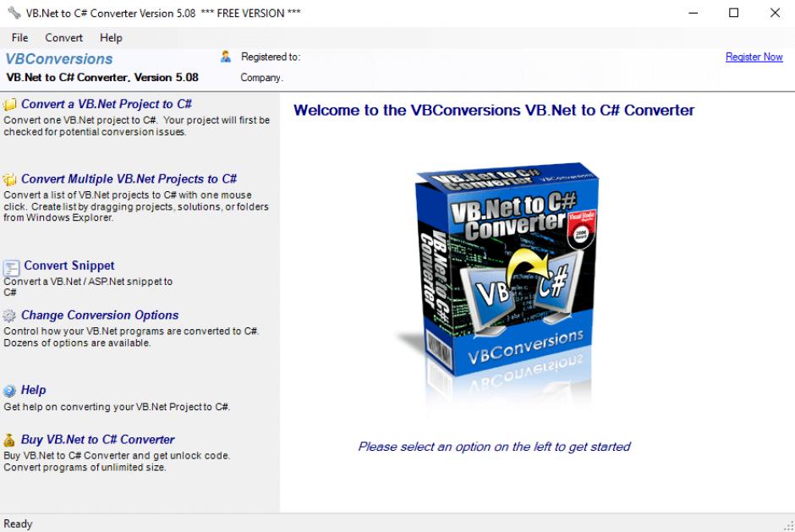
Task: Select Buy VB.Net to C# Converter link
Action: [x=98, y=439]
